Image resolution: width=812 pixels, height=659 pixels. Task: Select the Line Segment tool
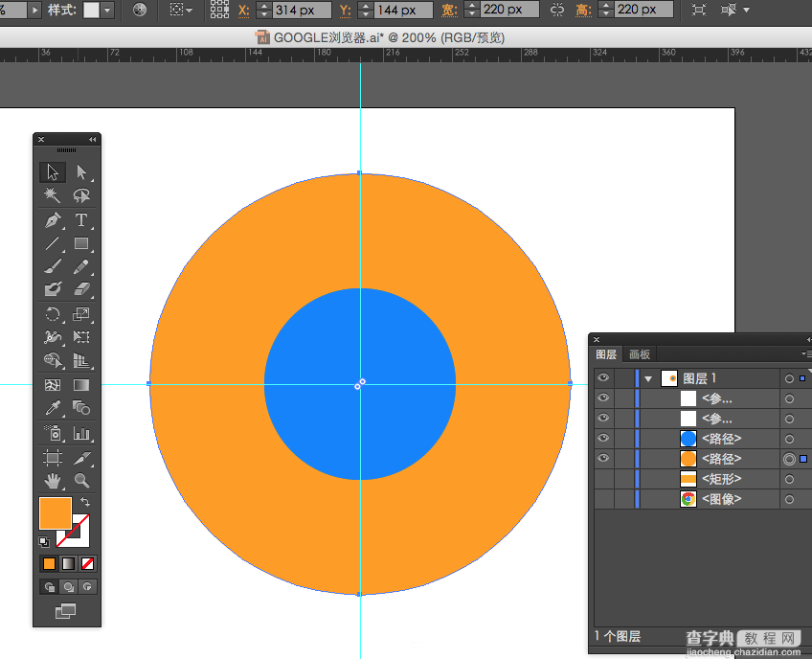pos(53,243)
